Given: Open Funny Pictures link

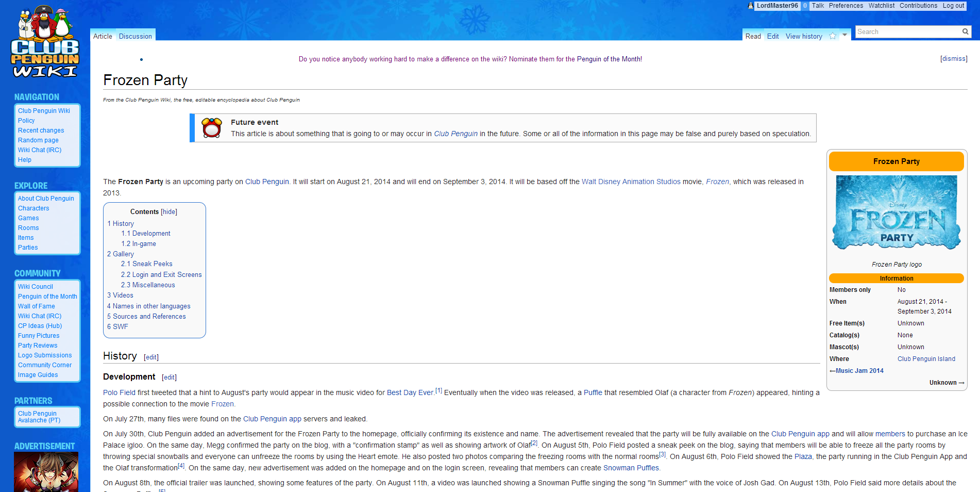Looking at the screenshot, I should (x=39, y=336).
